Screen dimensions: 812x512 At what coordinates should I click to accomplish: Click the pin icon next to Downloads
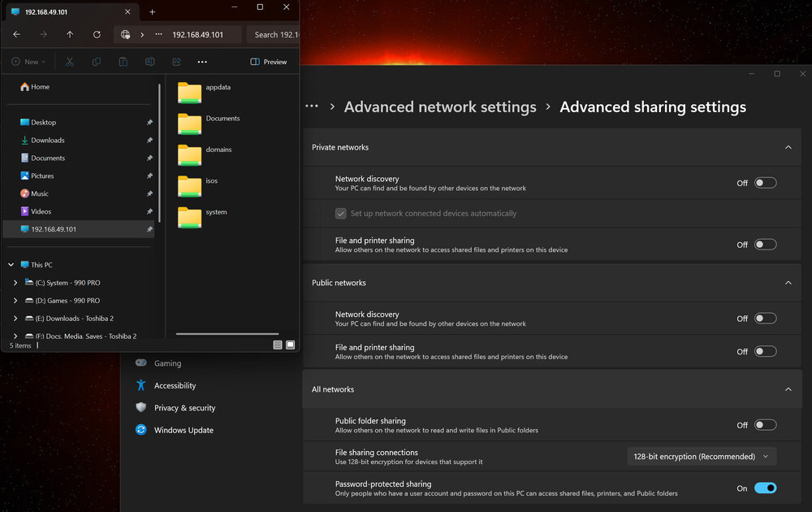(x=149, y=140)
